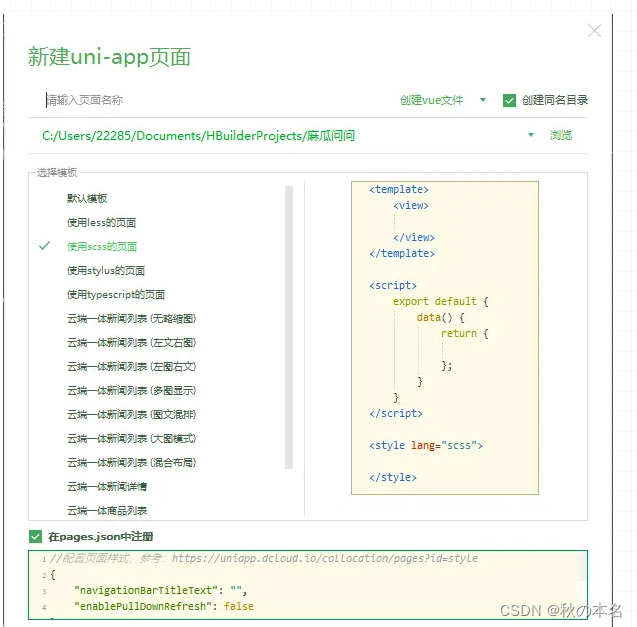Select 云端一体新闻列表 (左文右图) template
Screen dimensions: 637x627
[132, 343]
